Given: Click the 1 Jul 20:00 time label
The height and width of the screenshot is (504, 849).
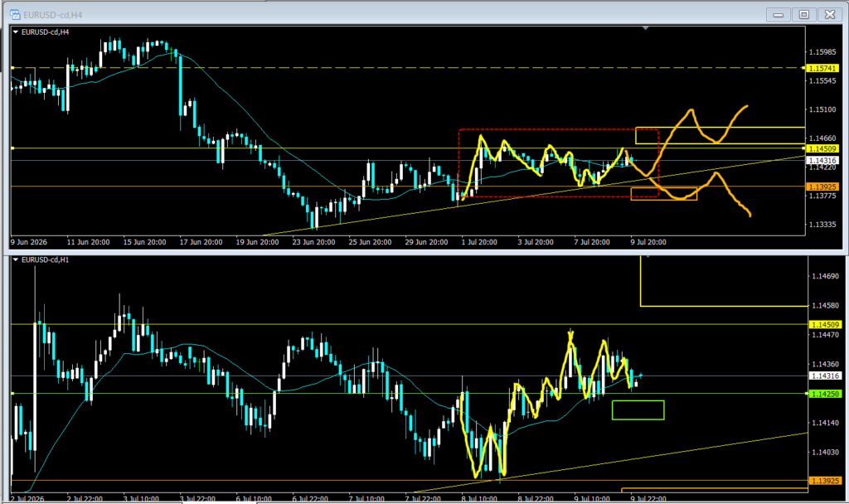Looking at the screenshot, I should (x=479, y=242).
